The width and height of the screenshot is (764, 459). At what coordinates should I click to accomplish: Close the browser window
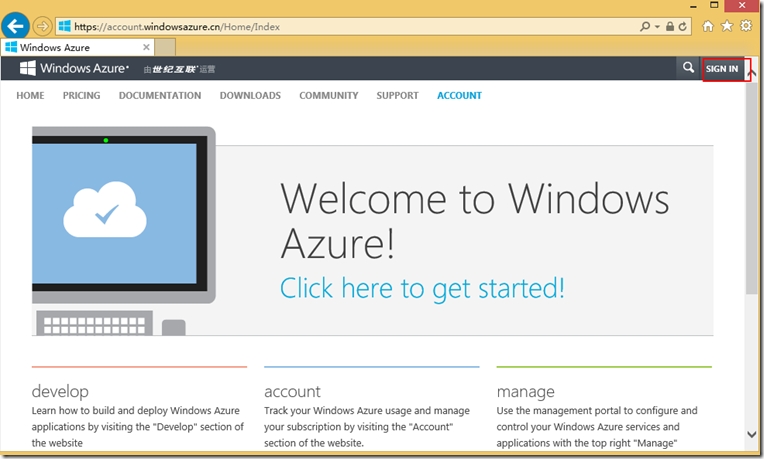tap(742, 5)
